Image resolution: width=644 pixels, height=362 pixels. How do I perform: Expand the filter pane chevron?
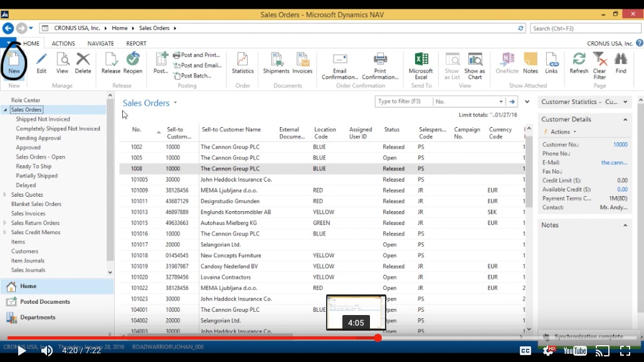[527, 101]
